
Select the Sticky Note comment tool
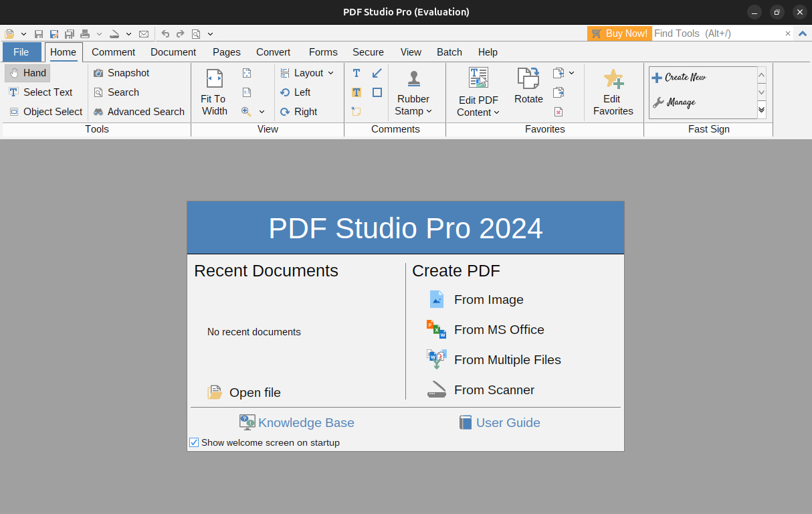[357, 112]
